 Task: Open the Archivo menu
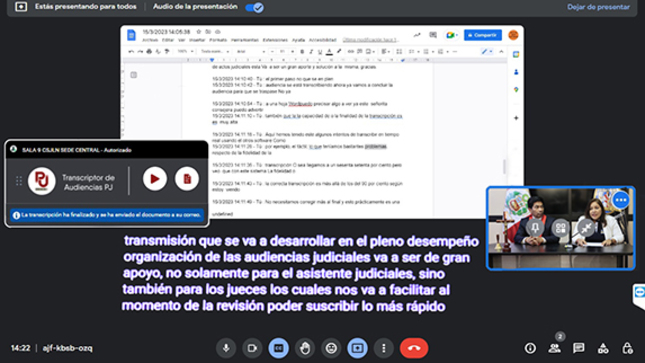tap(150, 40)
